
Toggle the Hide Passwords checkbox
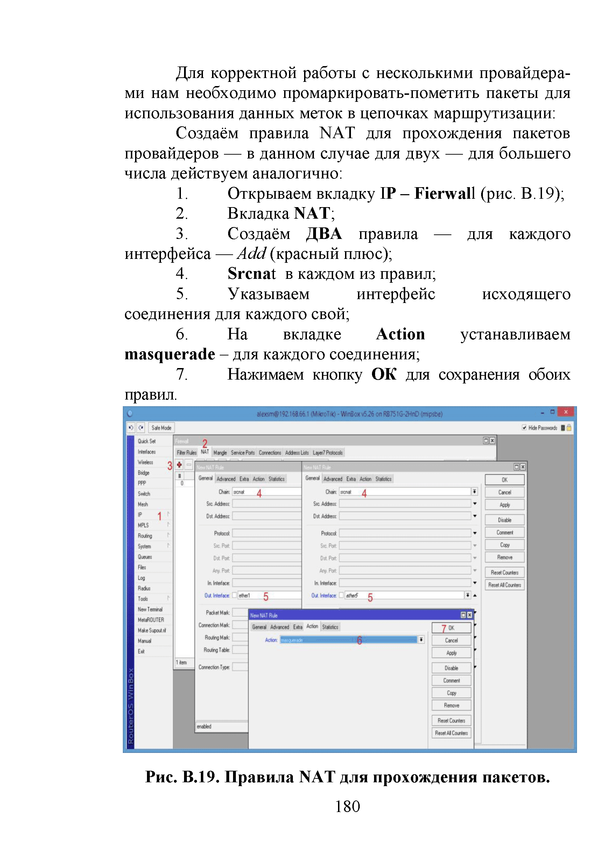(524, 428)
